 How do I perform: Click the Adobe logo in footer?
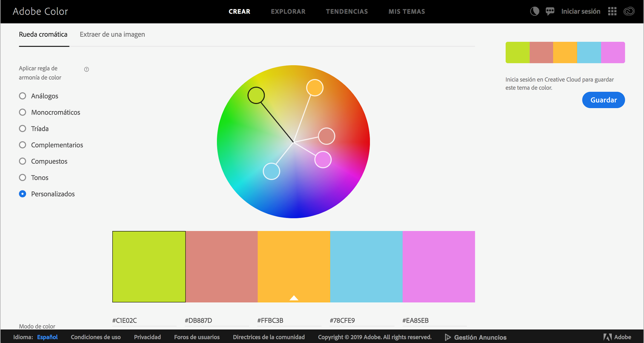[x=607, y=337]
